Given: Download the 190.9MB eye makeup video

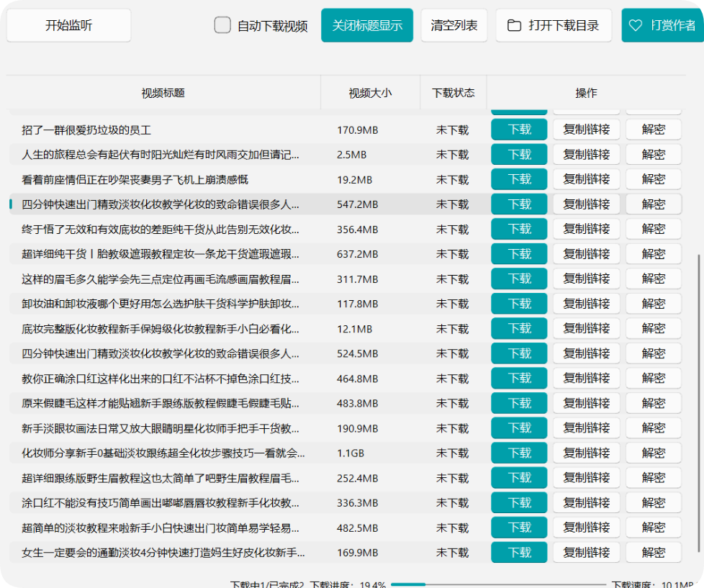Looking at the screenshot, I should pyautogui.click(x=519, y=428).
